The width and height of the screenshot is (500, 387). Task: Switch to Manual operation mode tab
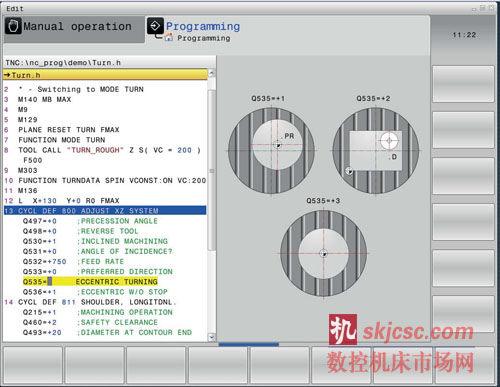(74, 29)
